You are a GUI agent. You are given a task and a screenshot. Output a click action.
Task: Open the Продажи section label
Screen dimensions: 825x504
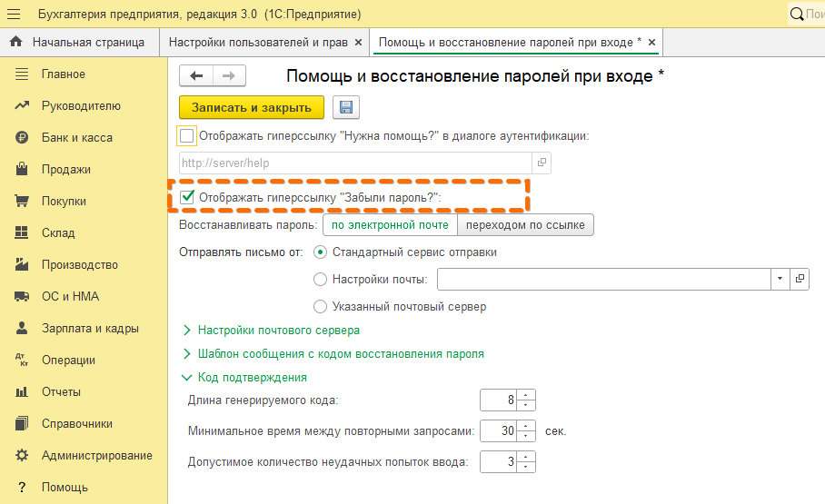65,170
